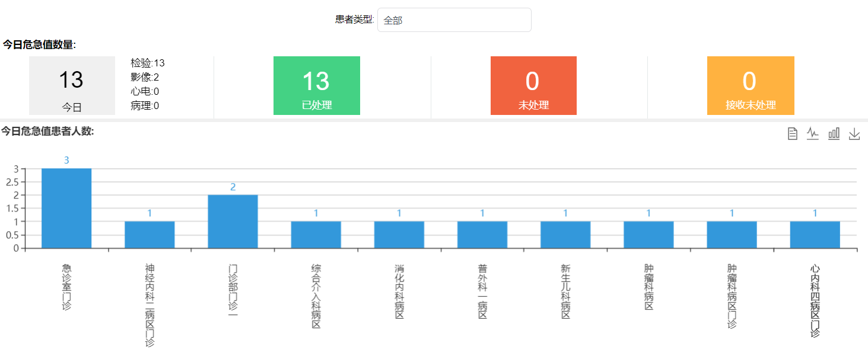
Task: Click the 消化内科病区 bar
Action: pos(399,235)
